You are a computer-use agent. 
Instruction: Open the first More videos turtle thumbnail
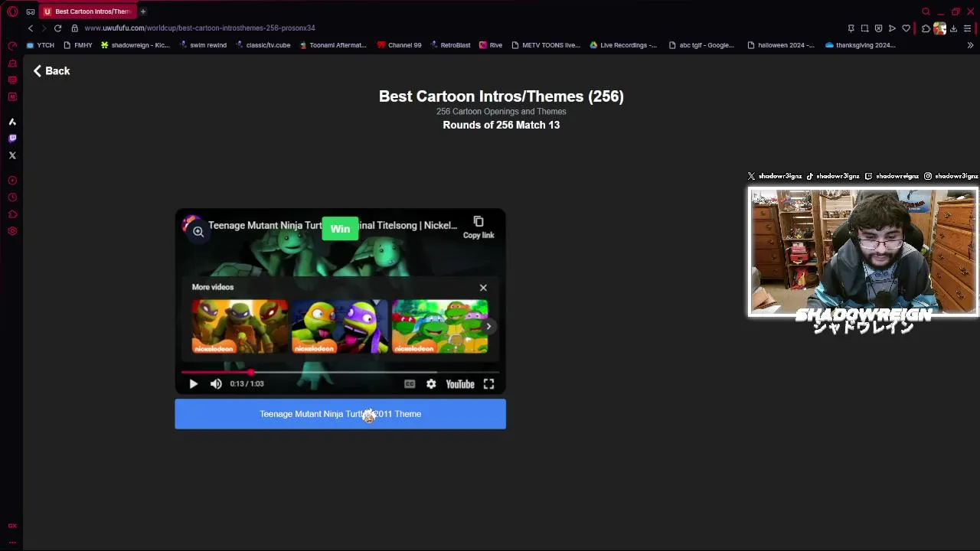240,326
